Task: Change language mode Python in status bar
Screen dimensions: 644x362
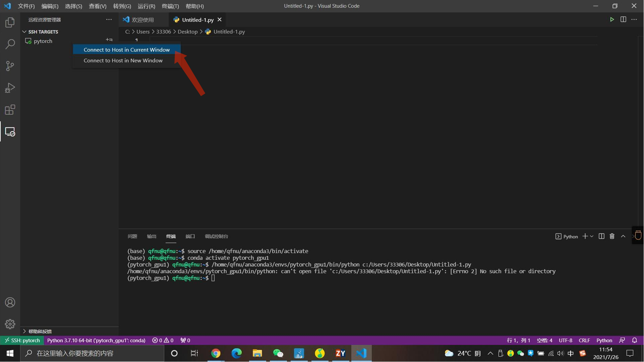Action: coord(604,340)
